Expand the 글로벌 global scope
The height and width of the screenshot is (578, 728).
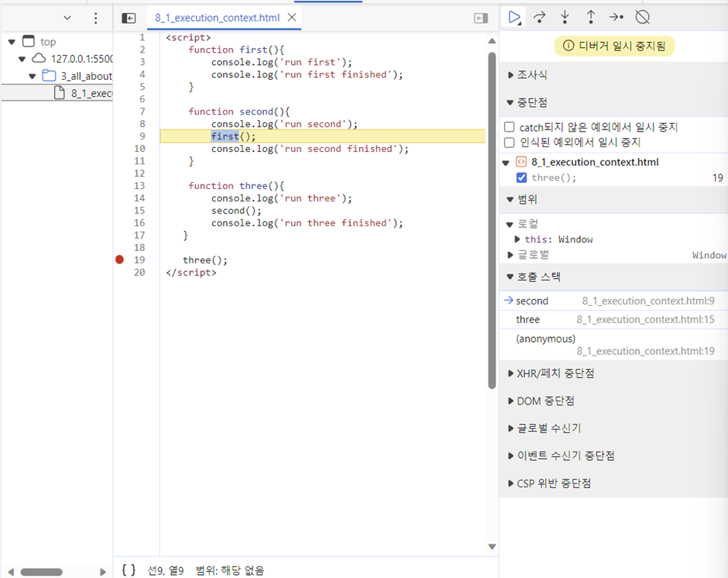510,255
